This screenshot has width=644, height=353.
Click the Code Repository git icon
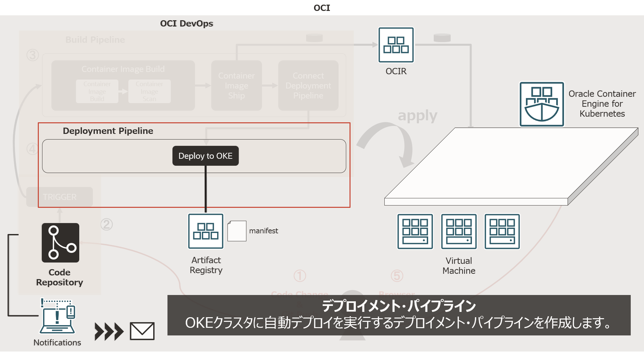point(60,243)
